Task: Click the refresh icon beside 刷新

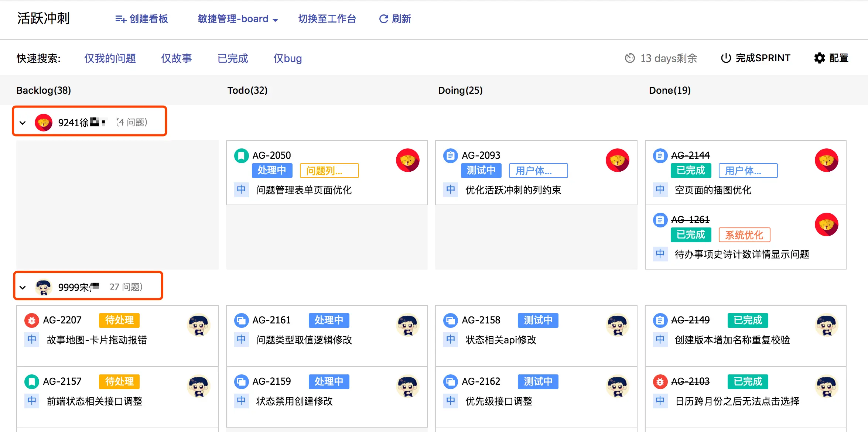Action: [383, 19]
